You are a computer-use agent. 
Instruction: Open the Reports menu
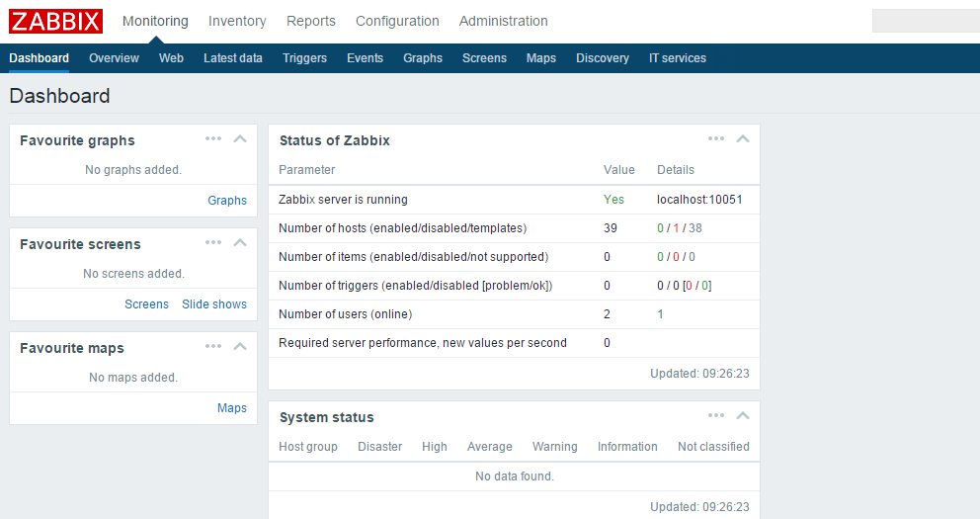click(310, 22)
